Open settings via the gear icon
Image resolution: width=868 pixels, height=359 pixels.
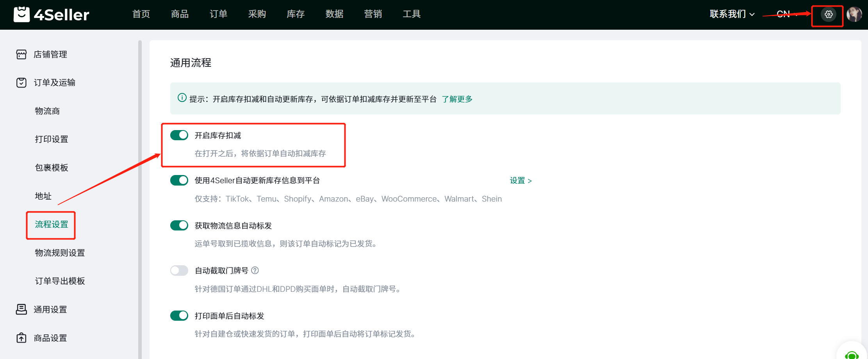828,15
